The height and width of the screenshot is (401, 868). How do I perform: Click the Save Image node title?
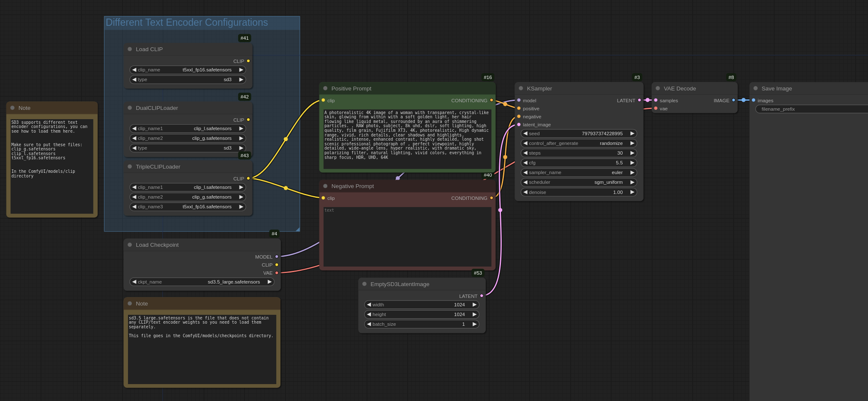[x=776, y=88]
